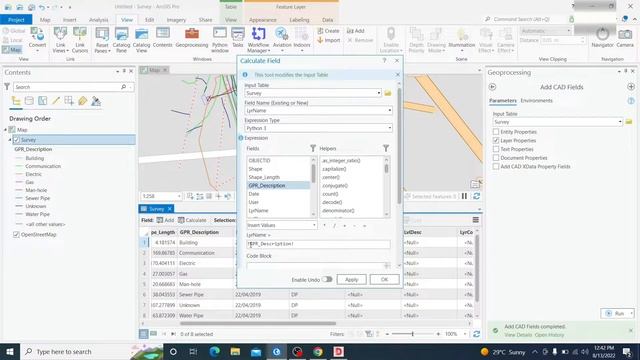This screenshot has width=640, height=360.
Task: Go back in Geoprocessing pane
Action: [x=492, y=87]
